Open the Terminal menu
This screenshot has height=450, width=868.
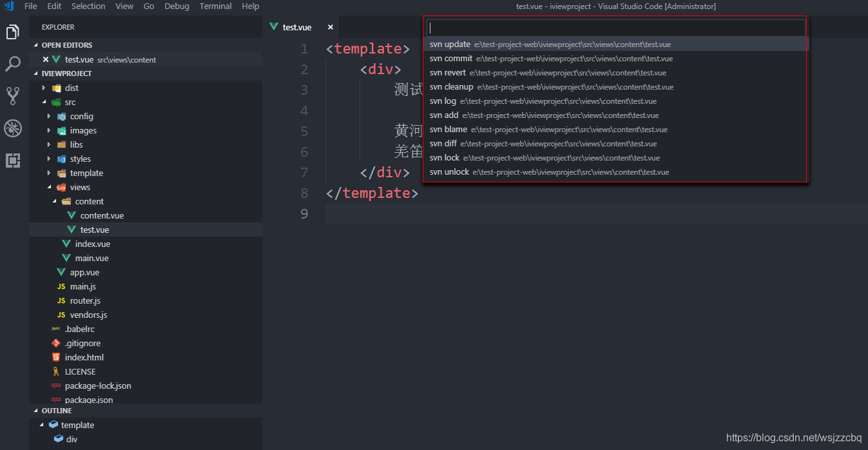pos(215,6)
